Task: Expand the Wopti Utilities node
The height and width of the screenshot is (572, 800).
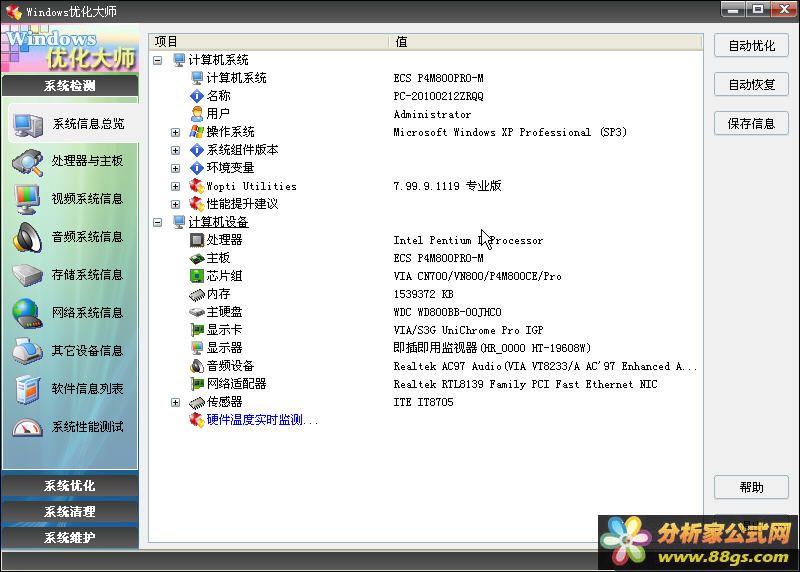Action: (x=176, y=186)
